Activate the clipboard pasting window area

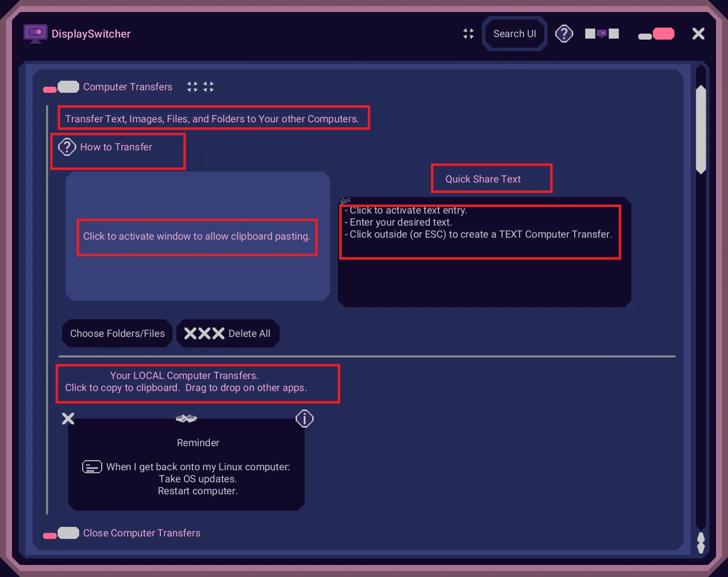(198, 236)
